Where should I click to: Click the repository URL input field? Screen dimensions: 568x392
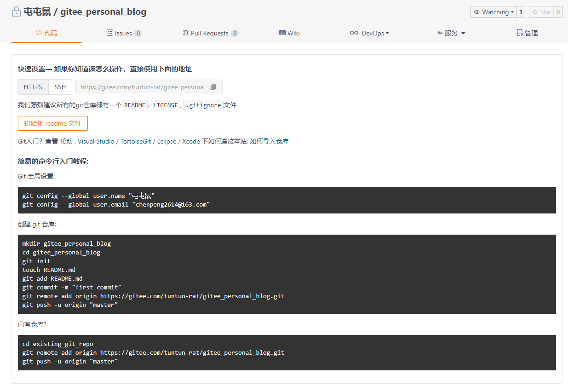pos(142,87)
